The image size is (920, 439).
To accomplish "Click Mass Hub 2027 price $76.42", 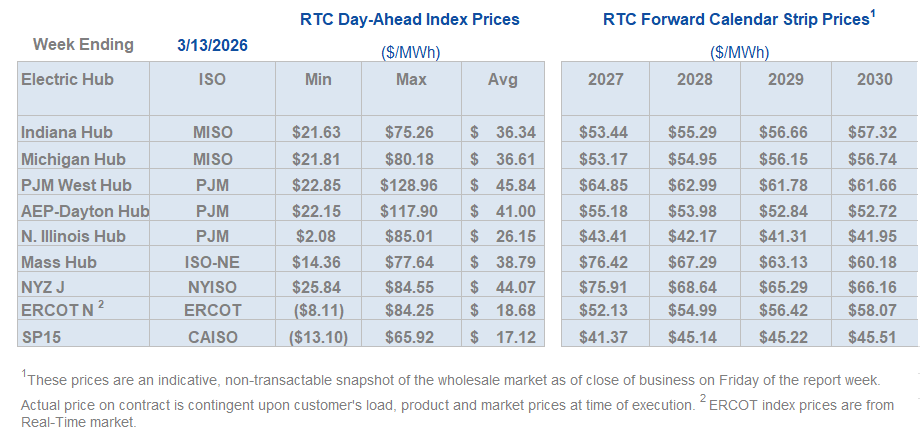I will point(605,264).
